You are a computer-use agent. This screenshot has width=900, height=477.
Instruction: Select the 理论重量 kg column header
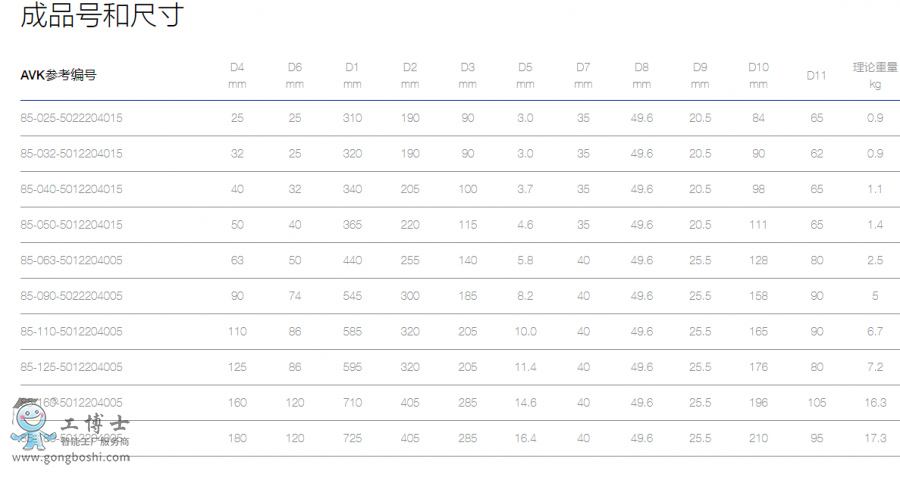[875, 75]
